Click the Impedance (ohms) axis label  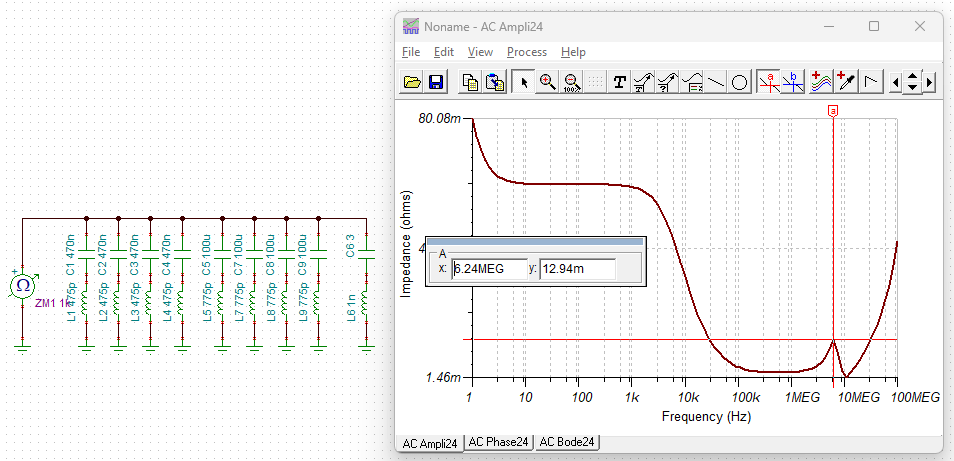(406, 244)
